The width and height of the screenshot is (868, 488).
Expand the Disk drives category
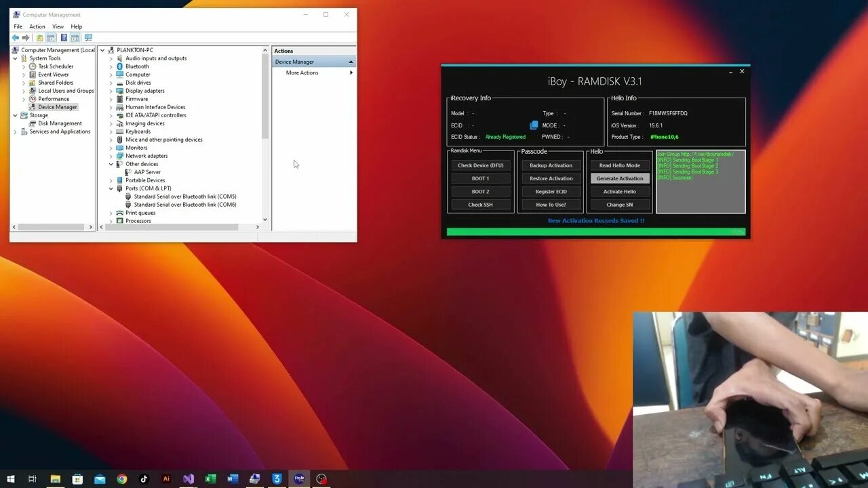click(x=111, y=83)
